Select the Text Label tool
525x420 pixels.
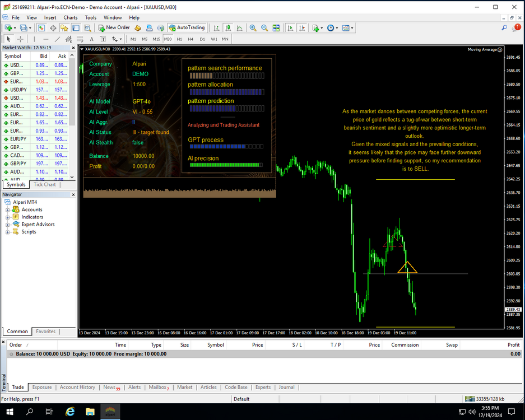click(103, 39)
